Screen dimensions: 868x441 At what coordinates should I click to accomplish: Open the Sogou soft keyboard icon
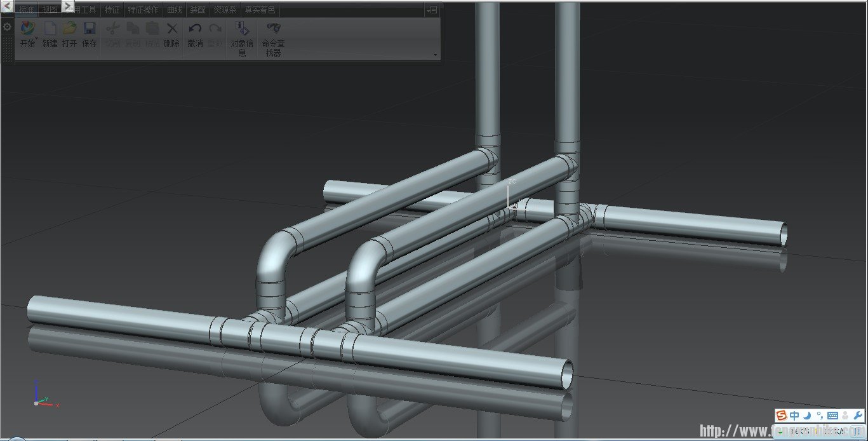point(832,416)
